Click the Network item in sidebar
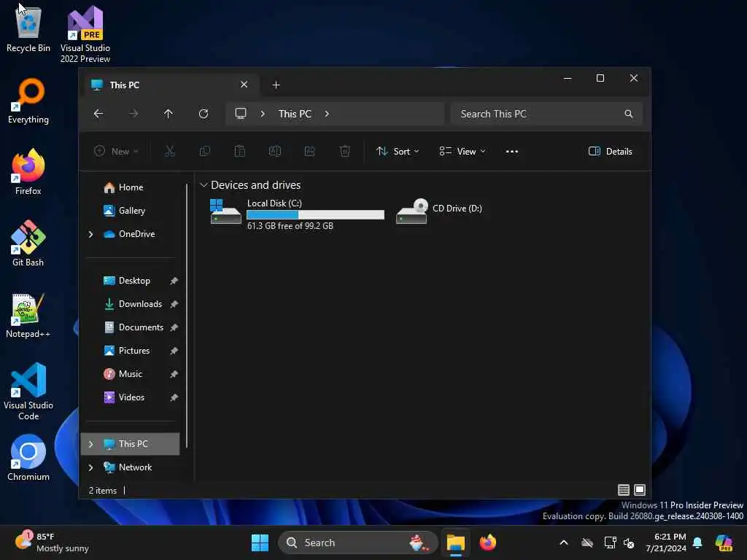Image resolution: width=747 pixels, height=560 pixels. (x=131, y=467)
